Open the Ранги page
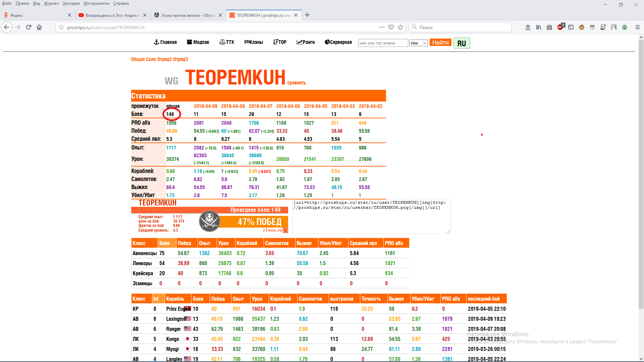Image resolution: width=644 pixels, height=362 pixels. coord(306,42)
